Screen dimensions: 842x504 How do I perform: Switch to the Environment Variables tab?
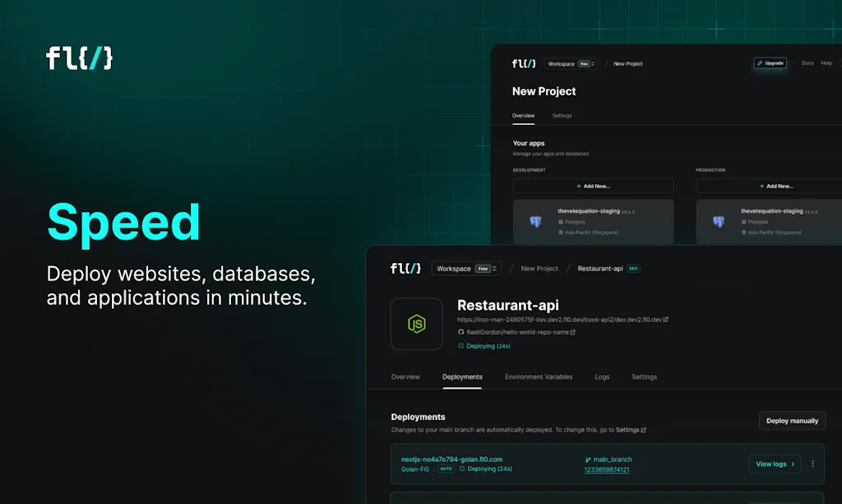(x=539, y=377)
